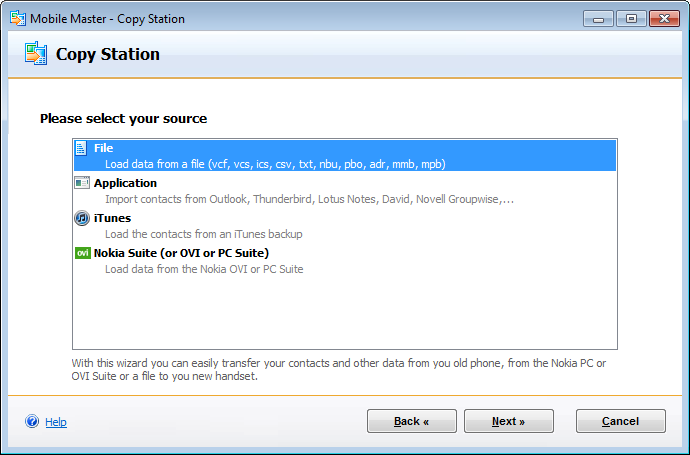This screenshot has width=690, height=455.
Task: Click the blue Help question mark icon
Action: click(32, 422)
